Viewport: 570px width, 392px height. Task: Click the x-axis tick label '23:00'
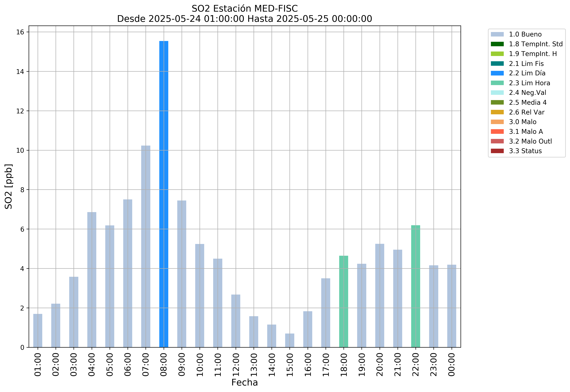pos(434,364)
